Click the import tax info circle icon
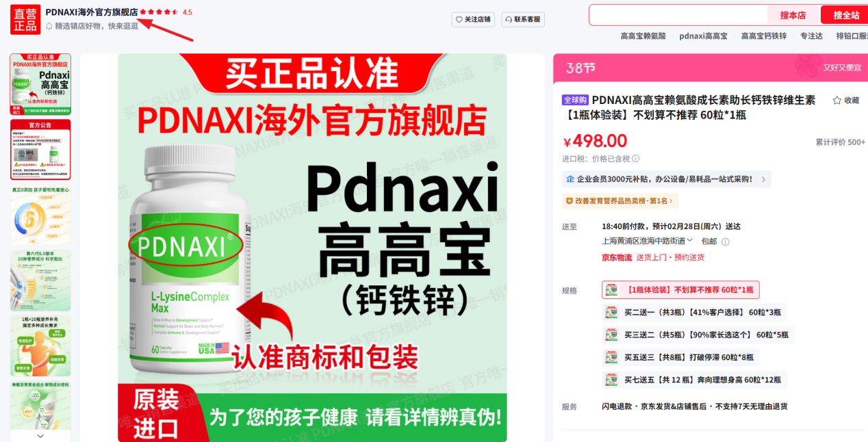The height and width of the screenshot is (442, 868). pyautogui.click(x=636, y=159)
